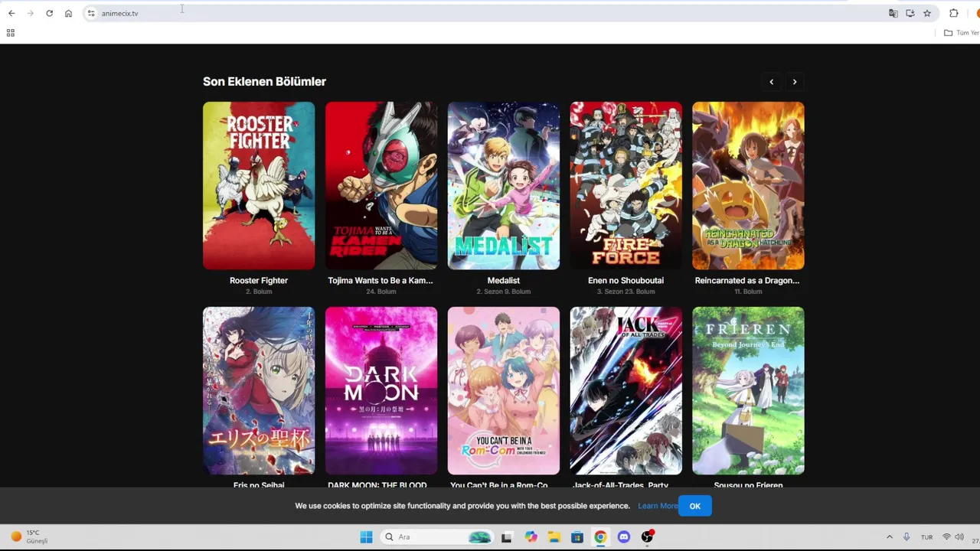Click the Reincarnated as a Dragon... title
Screen dimensions: 980x551
747,281
